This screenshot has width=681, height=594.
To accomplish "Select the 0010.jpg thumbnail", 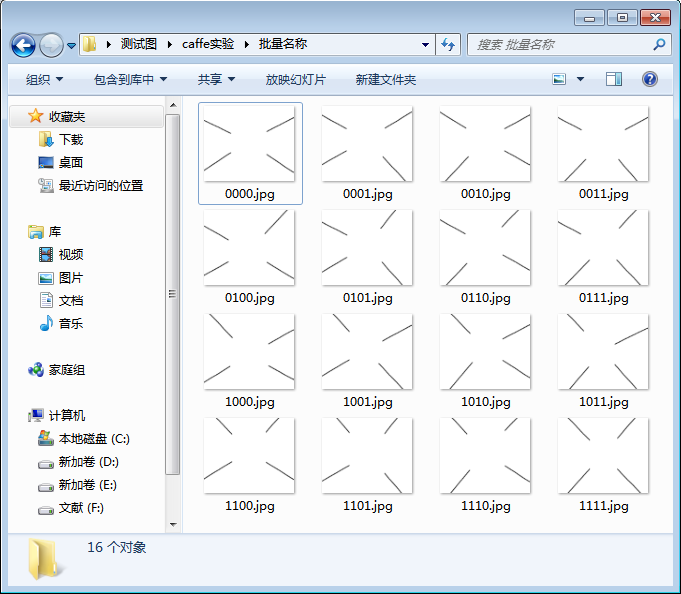I will tap(485, 144).
